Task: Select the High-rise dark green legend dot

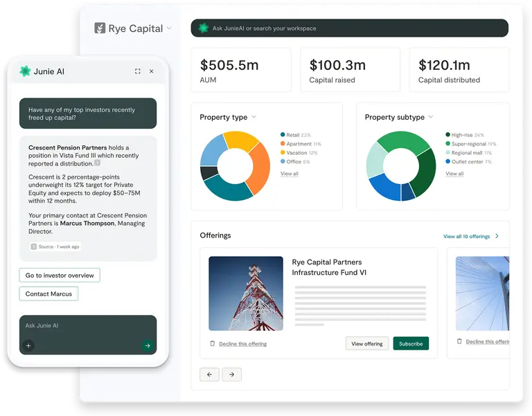Action: click(448, 134)
